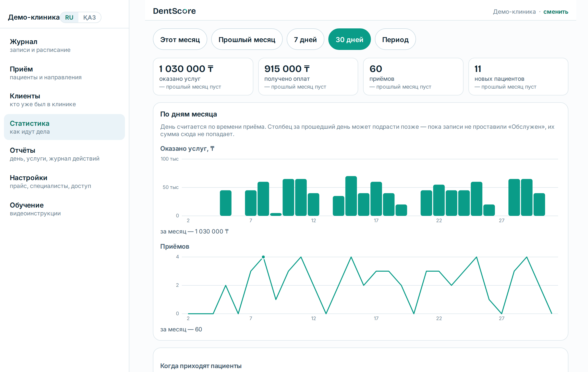Open the Период custom range

(395, 39)
